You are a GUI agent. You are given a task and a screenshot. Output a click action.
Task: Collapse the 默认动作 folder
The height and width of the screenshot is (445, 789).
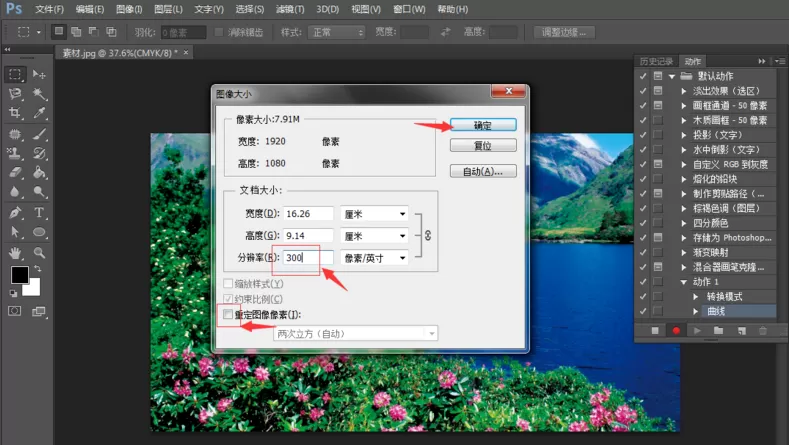point(672,77)
